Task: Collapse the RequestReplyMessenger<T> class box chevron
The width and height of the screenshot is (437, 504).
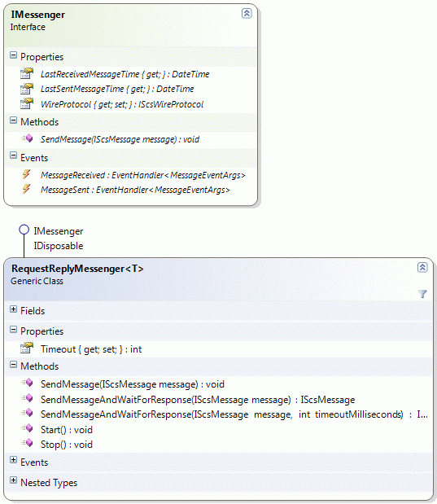Action: point(422,267)
